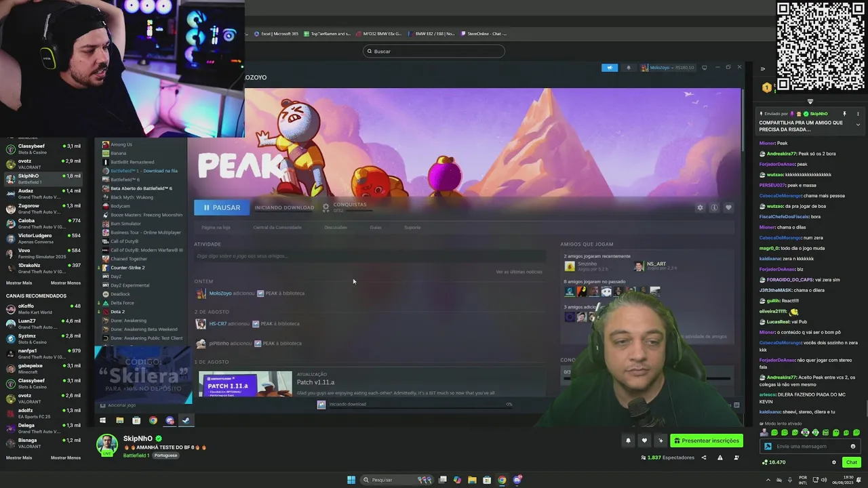
Task: Open Página na loja tab
Action: (216, 227)
